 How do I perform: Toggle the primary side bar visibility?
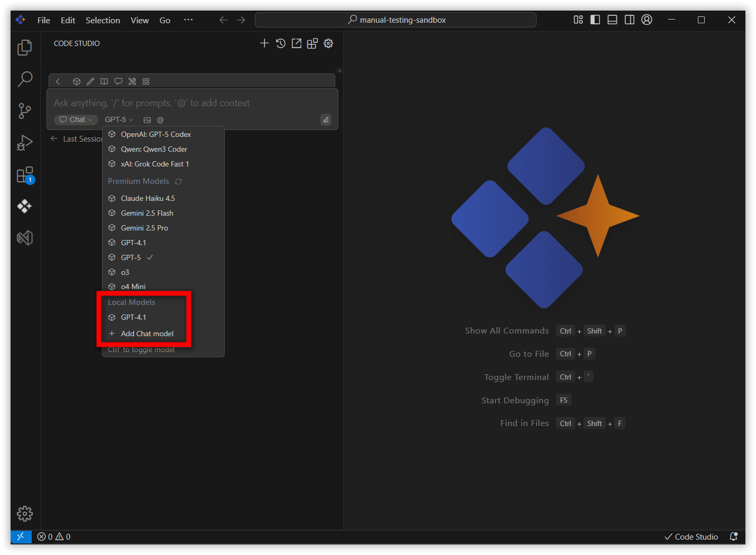pos(595,20)
